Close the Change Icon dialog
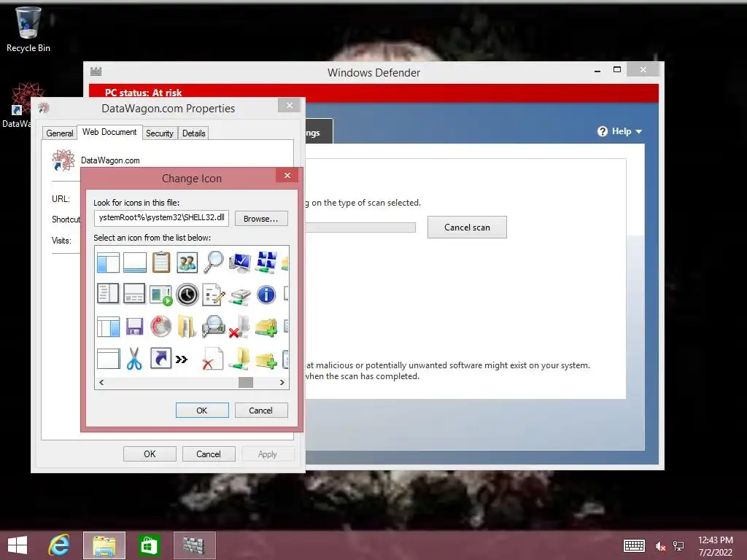Viewport: 747px width, 560px height. point(287,175)
